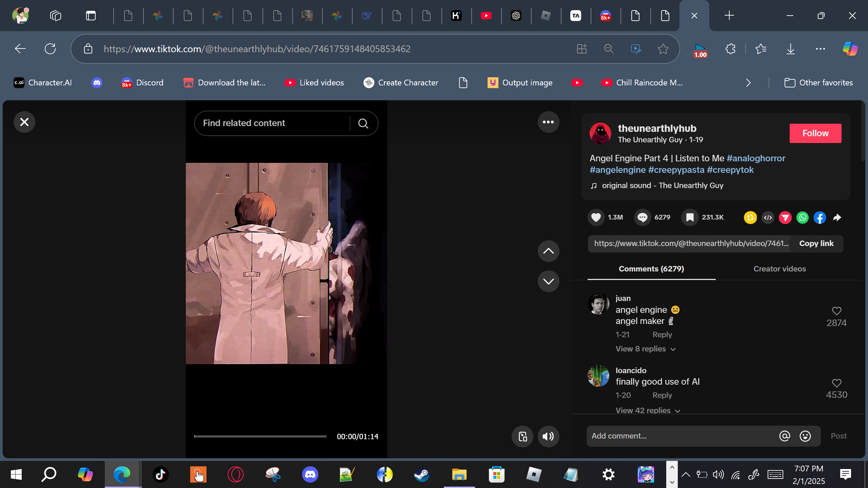Click the Copy link button
The width and height of the screenshot is (868, 488).
coord(816,244)
